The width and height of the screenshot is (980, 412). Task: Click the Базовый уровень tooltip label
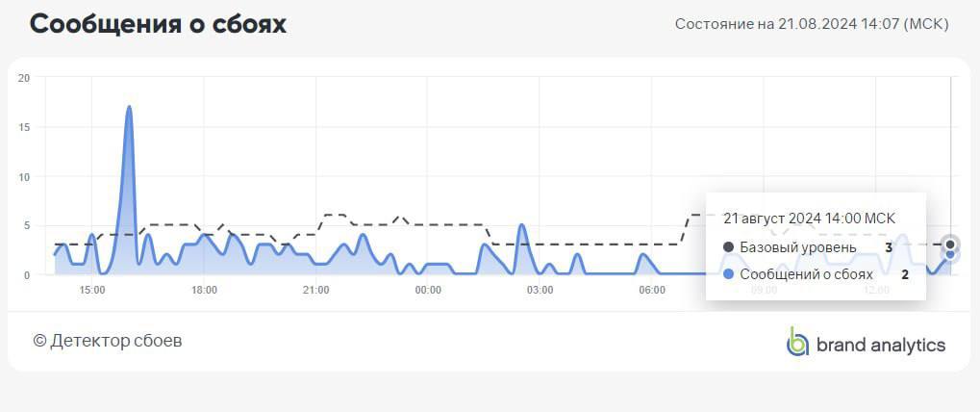click(797, 247)
